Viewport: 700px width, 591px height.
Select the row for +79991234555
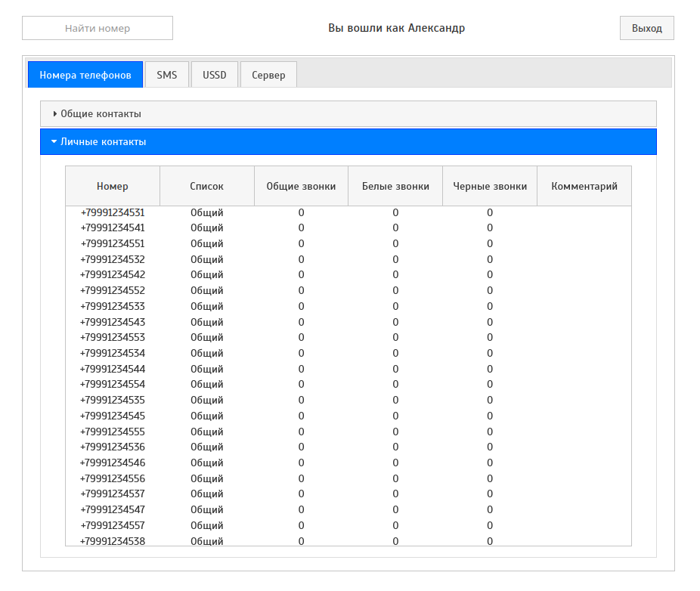(x=113, y=432)
